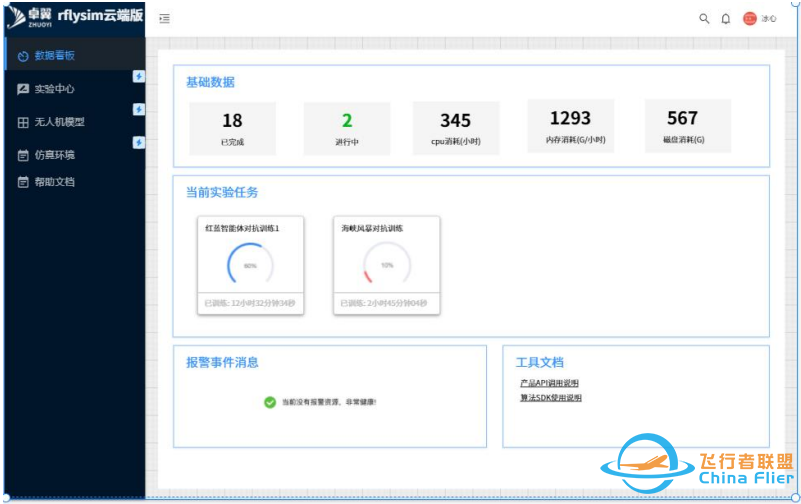Click the 基础数据 section heading
The image size is (801, 504).
(210, 82)
